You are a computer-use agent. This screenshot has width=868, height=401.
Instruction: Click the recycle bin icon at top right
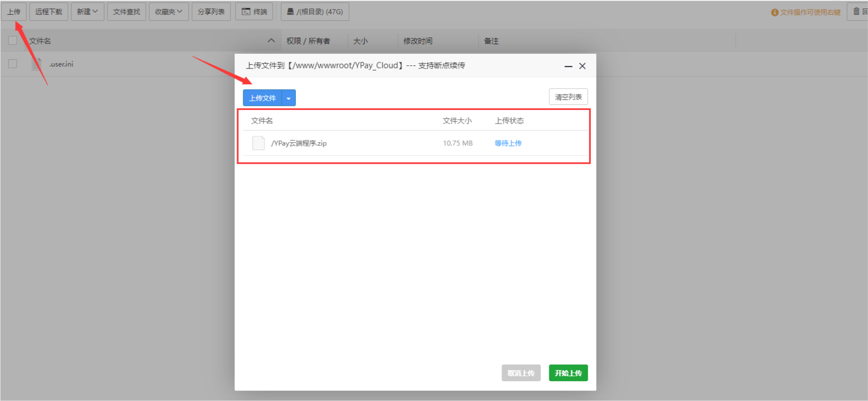(856, 11)
